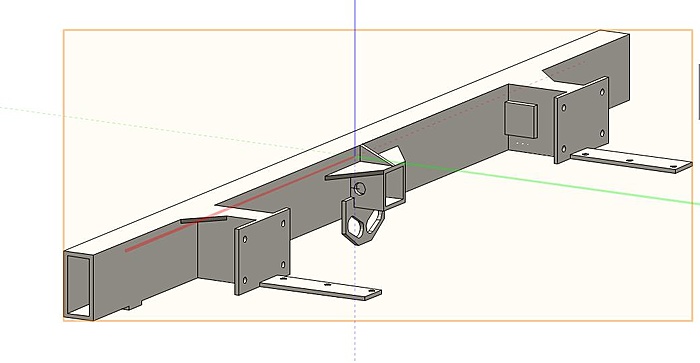Select the square receiver tube opening
700x363 pixels.
[x=394, y=187]
